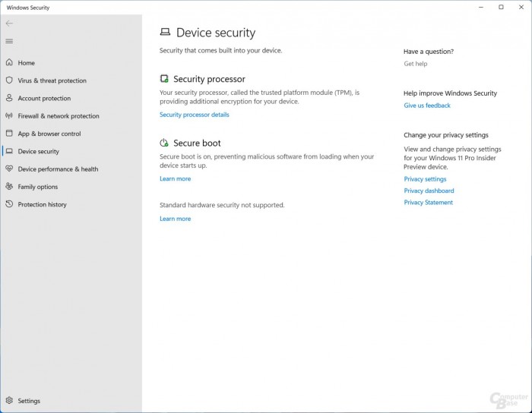532x413 pixels.
Task: Open Security processor details link
Action: [x=194, y=115]
